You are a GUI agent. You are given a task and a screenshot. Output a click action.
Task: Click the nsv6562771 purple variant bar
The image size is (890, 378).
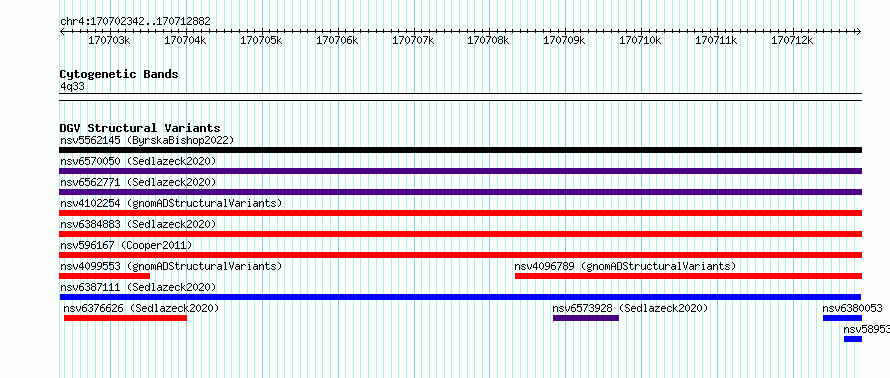(x=460, y=192)
